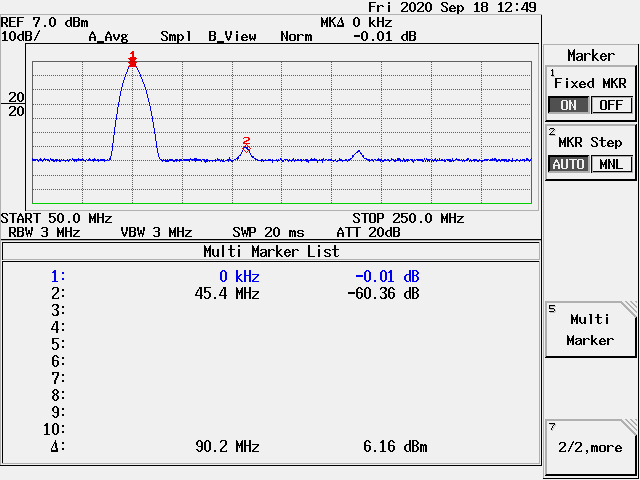Click the A_Avg trace mode label
This screenshot has width=640, height=480.
tap(109, 37)
